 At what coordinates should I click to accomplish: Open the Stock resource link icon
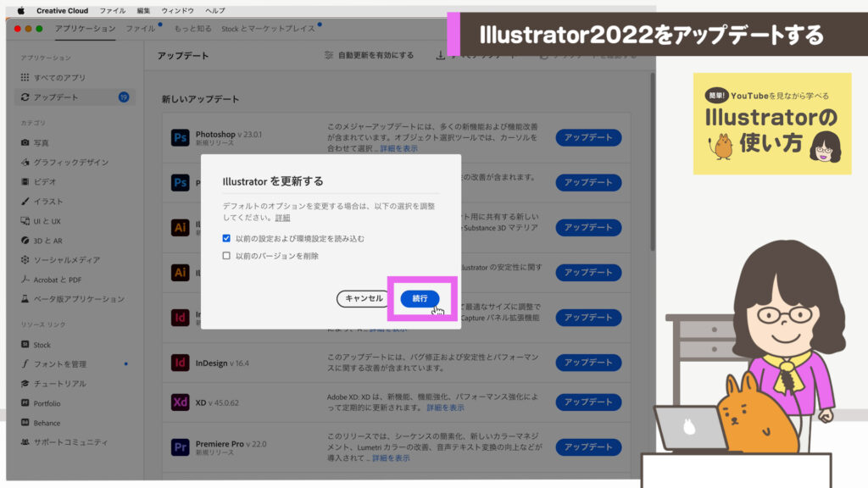tap(25, 344)
